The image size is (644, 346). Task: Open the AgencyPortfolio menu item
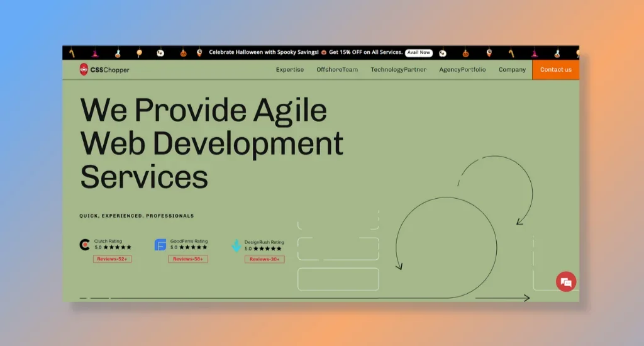click(462, 70)
